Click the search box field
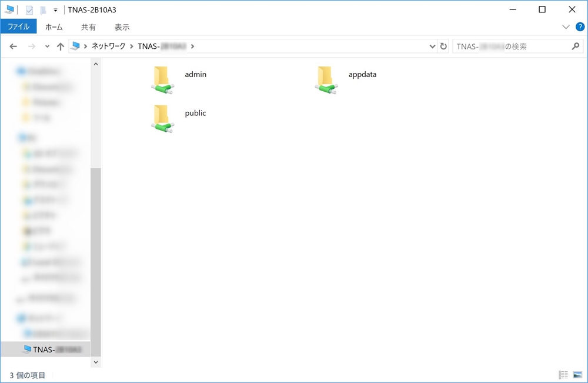588x383 pixels. [x=509, y=46]
